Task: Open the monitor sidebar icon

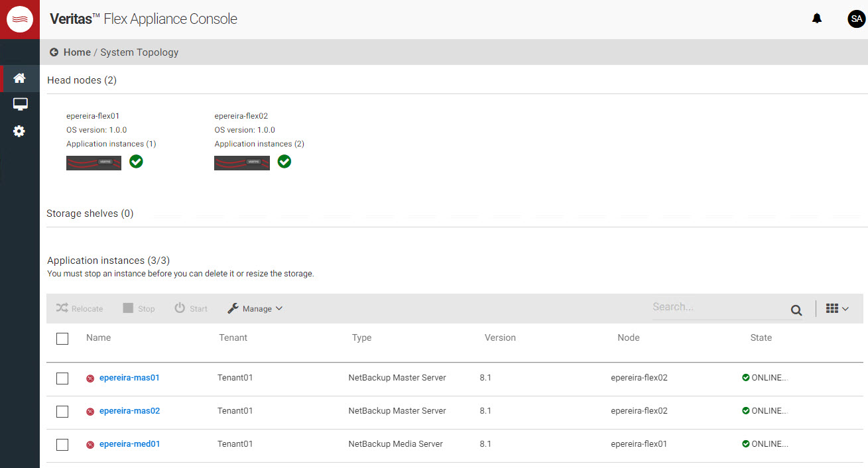Action: 20,105
